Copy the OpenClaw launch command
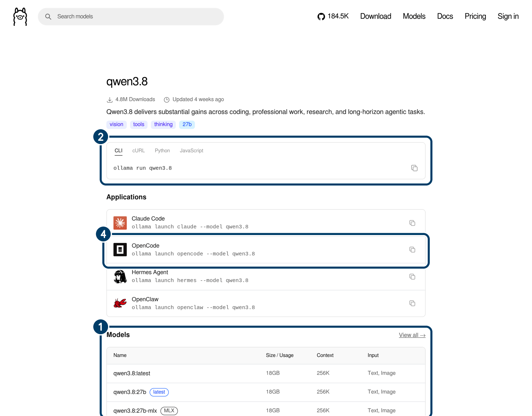 (412, 303)
